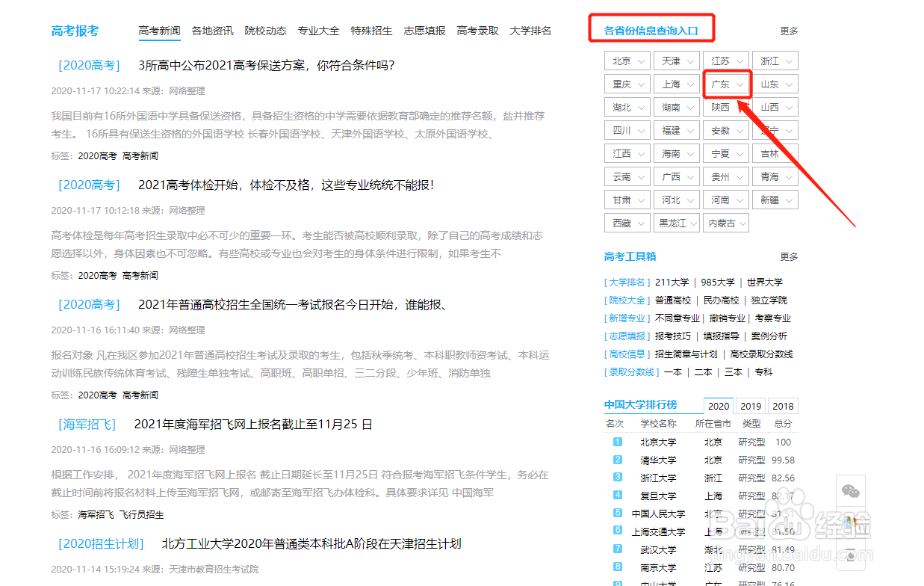Screen dimensions: 924x586
Task: Click the 报考技巧 link
Action: point(673,336)
